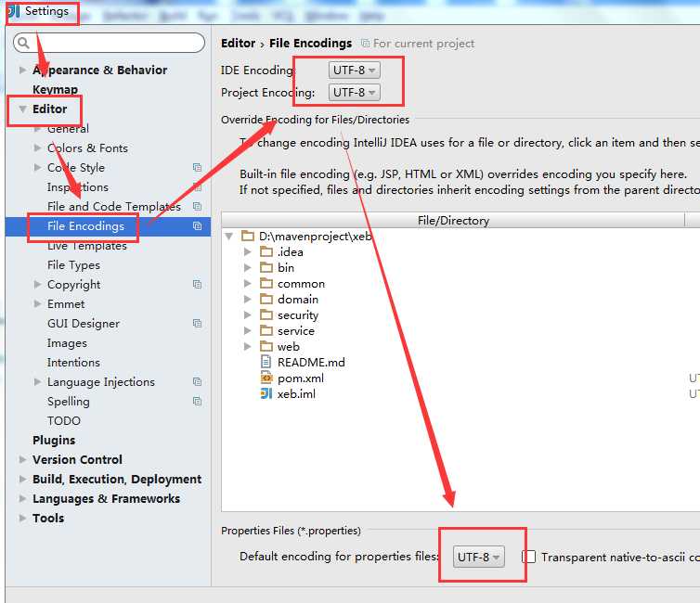Expand Languages & Frameworks section
The height and width of the screenshot is (603, 700).
pyautogui.click(x=22, y=499)
